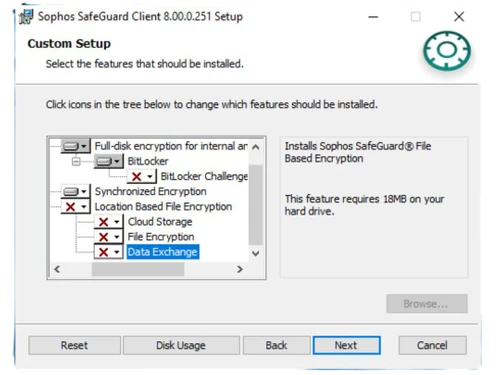Select the File Encryption tree item
Viewport: 500px width, 375px height.
click(x=161, y=237)
